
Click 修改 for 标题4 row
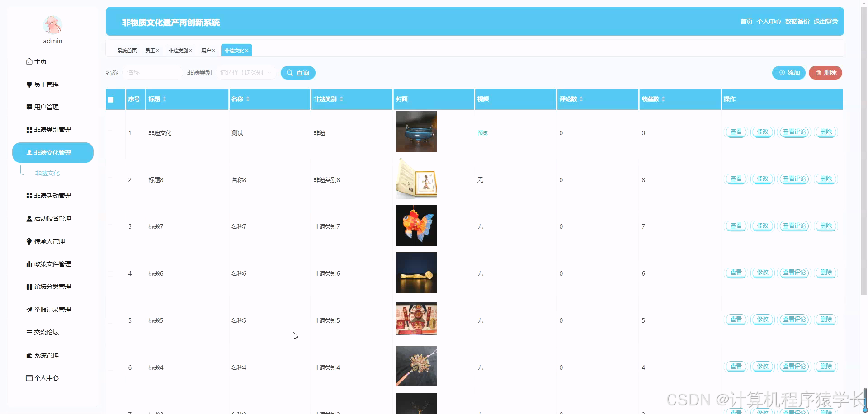763,367
